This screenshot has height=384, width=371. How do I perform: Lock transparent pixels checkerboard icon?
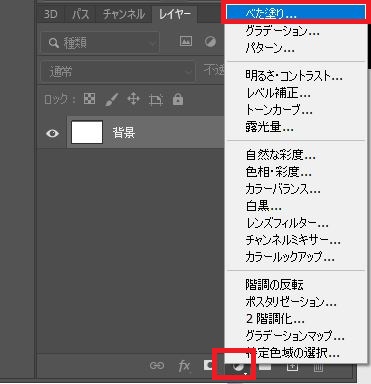coord(89,99)
